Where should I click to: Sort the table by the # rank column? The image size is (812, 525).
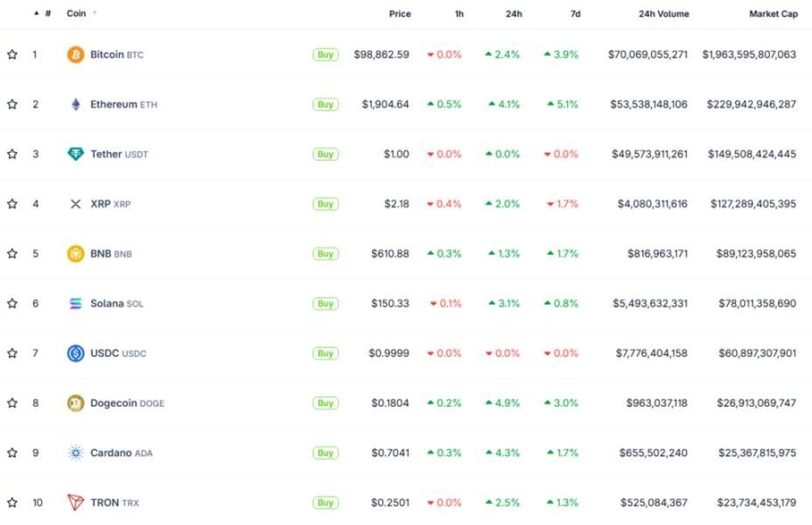46,14
